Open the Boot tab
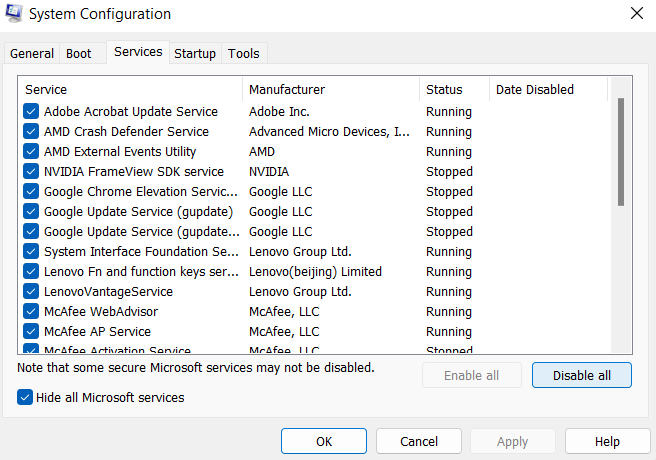The width and height of the screenshot is (656, 460). tap(78, 54)
